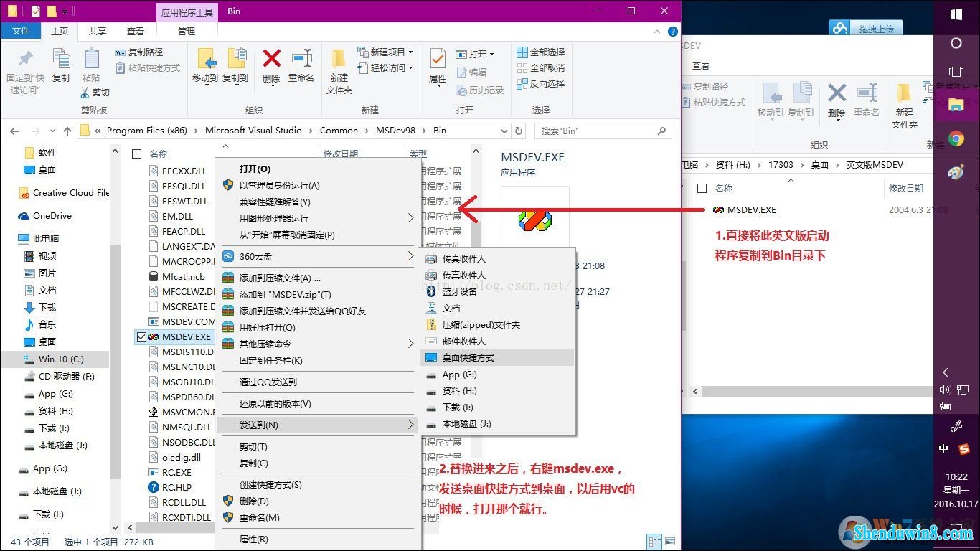Click MSDev98 in the address path

[394, 131]
